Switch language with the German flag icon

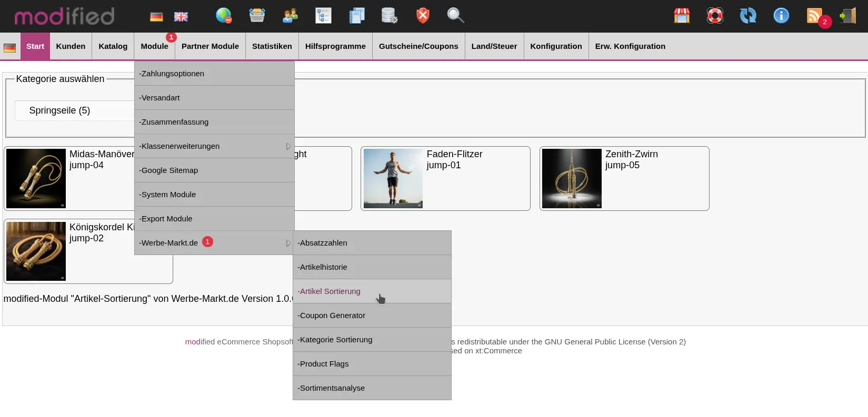(x=156, y=17)
